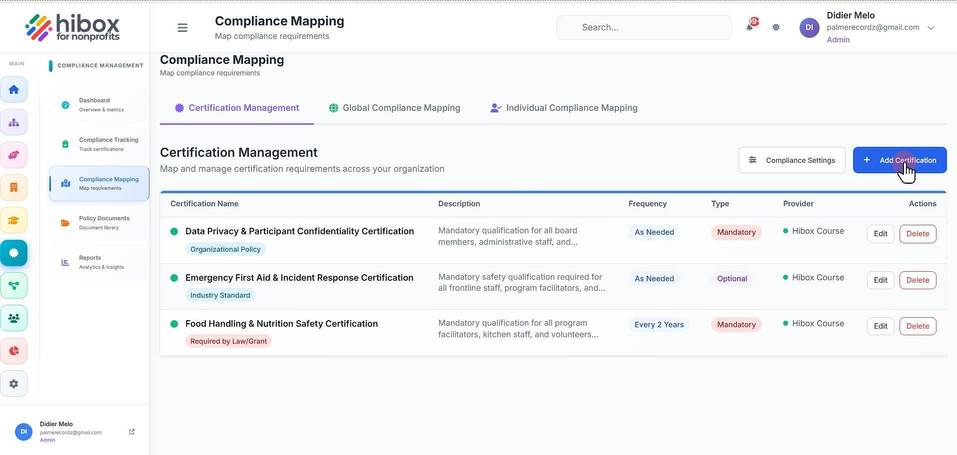
Task: Click the Required by Law/Grant tag
Action: click(228, 341)
